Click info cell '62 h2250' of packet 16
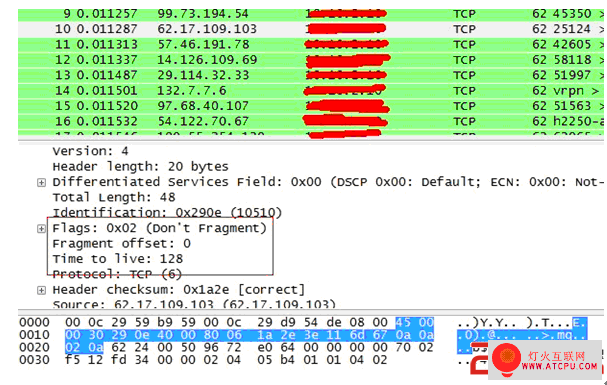This screenshot has width=607, height=385. [x=568, y=121]
